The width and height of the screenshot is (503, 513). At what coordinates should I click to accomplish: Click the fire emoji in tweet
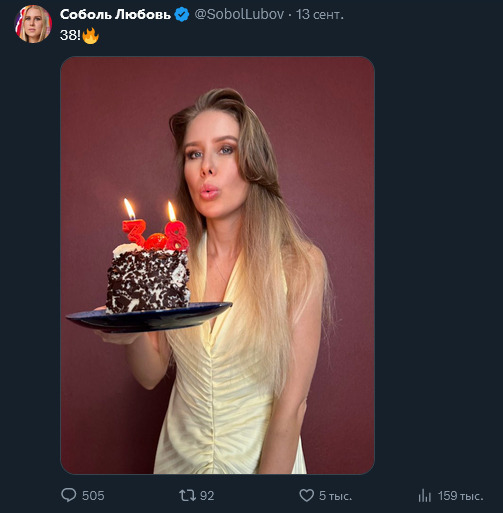[90, 35]
